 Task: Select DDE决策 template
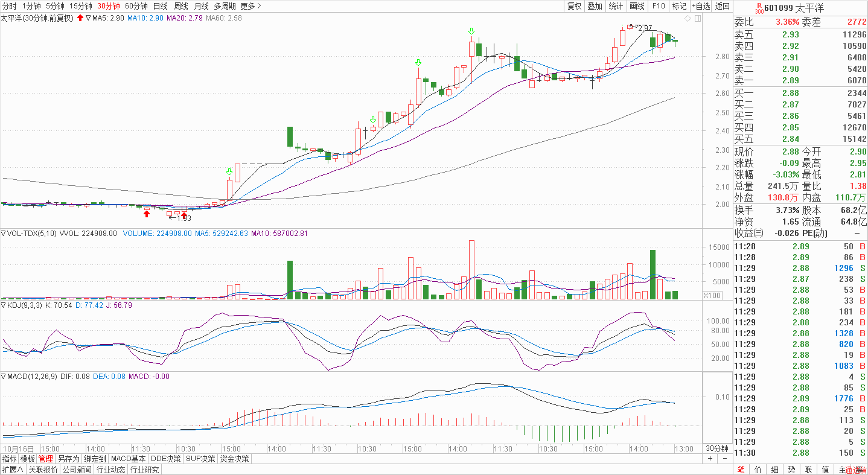(166, 459)
